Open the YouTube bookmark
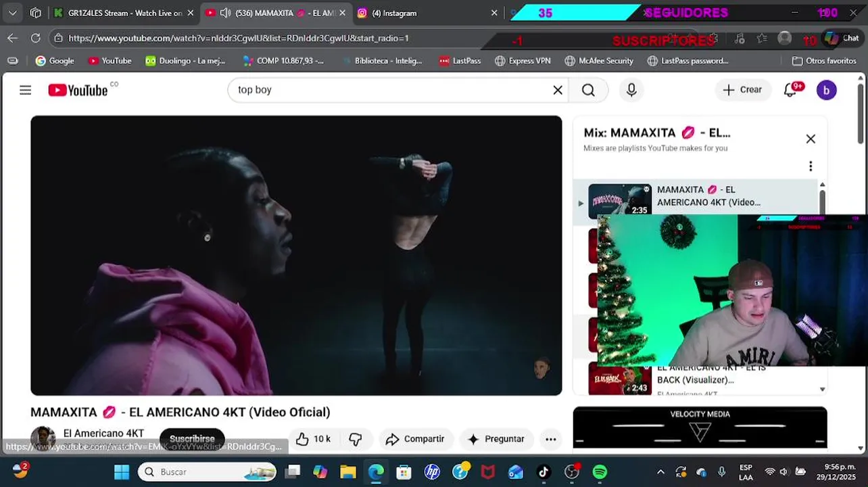The width and height of the screenshot is (868, 487). click(x=110, y=61)
